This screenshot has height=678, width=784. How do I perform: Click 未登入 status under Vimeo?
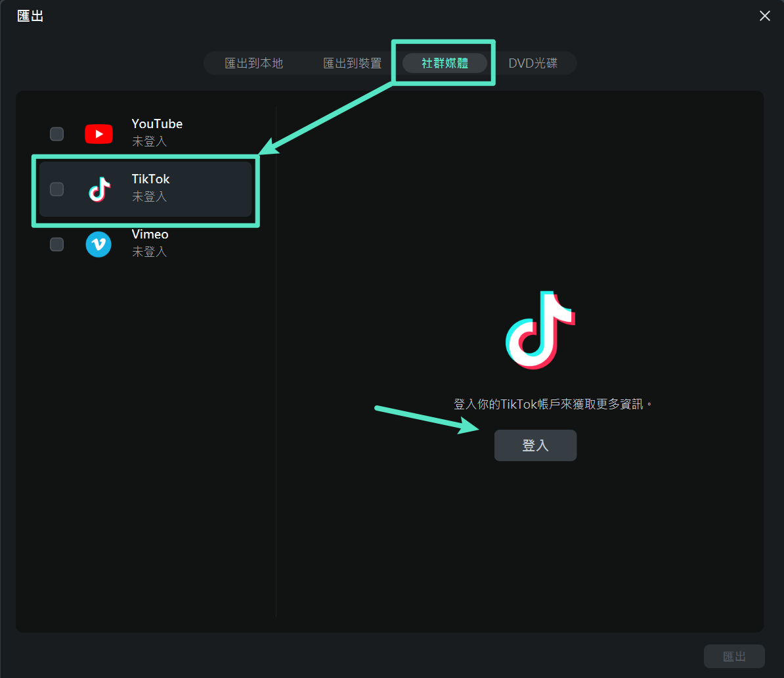click(x=149, y=252)
